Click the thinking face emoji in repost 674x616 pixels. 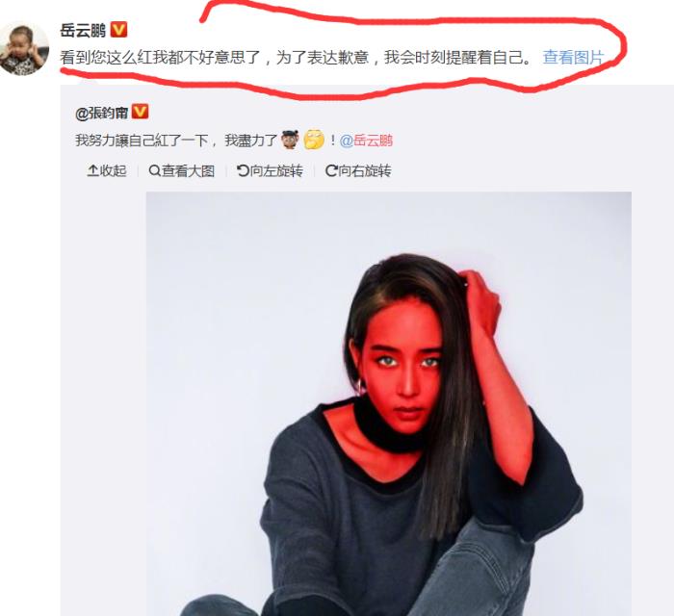314,140
